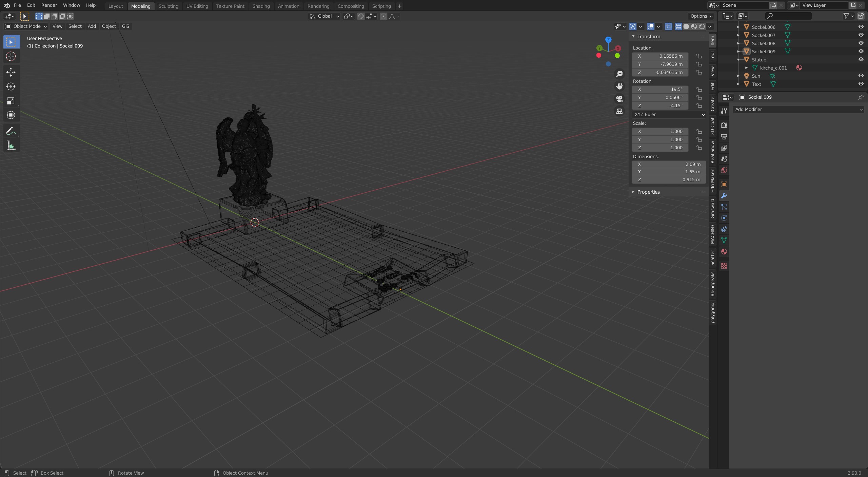Open the Add Modifier dropdown

click(798, 109)
